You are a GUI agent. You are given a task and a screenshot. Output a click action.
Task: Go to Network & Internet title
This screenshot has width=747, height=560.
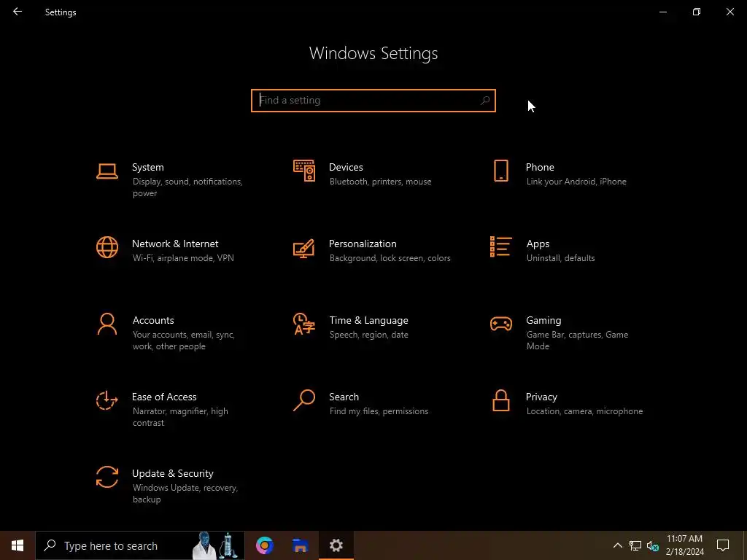coord(175,244)
